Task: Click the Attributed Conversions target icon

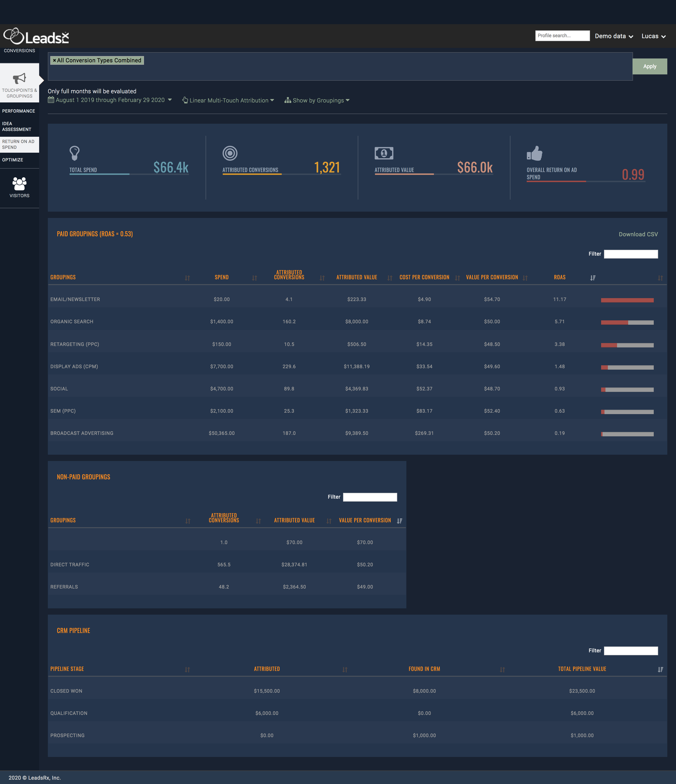Action: (x=230, y=153)
